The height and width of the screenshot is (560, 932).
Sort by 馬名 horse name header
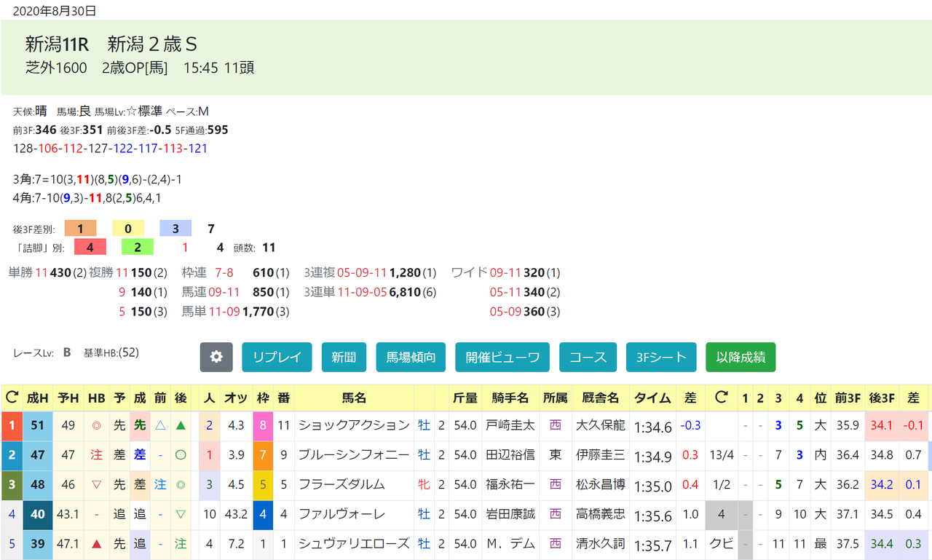click(x=354, y=398)
